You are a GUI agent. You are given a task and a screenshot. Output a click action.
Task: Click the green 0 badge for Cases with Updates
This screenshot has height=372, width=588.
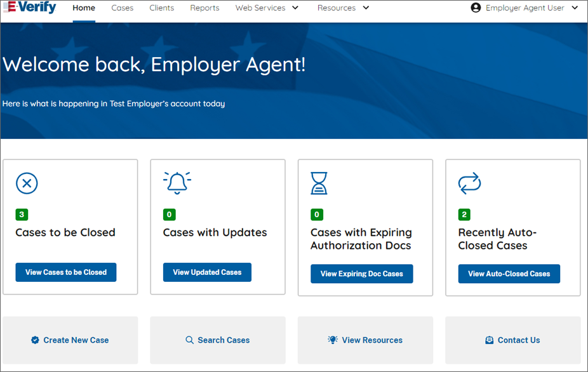pos(169,215)
